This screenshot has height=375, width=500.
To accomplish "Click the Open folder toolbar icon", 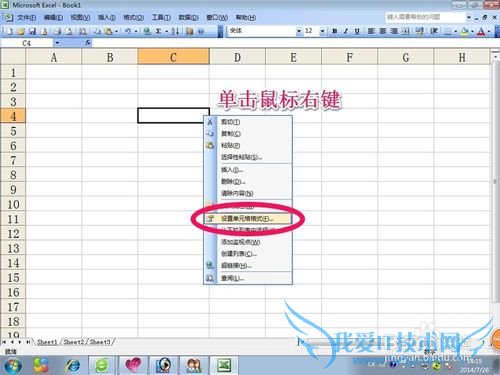I will 21,31.
